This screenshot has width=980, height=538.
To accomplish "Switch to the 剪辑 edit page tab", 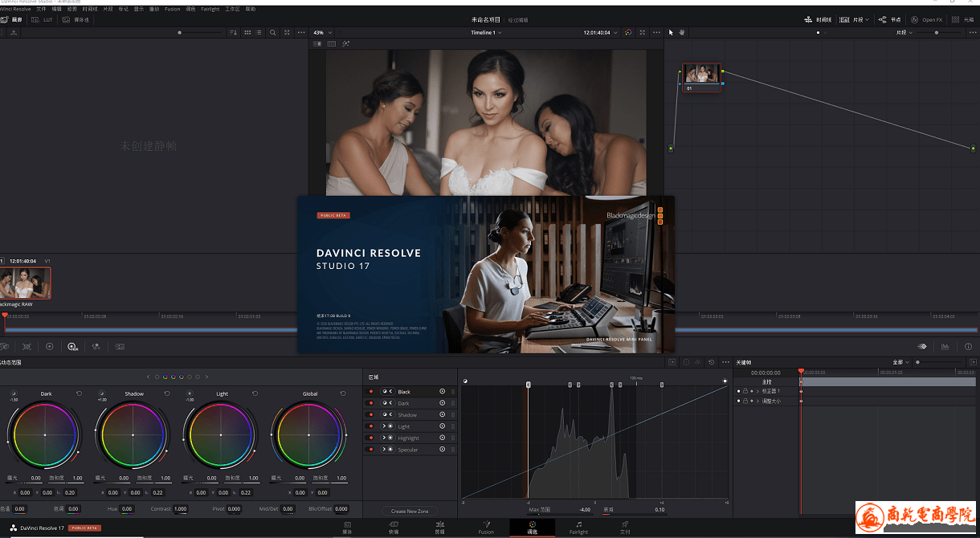I will (x=439, y=528).
